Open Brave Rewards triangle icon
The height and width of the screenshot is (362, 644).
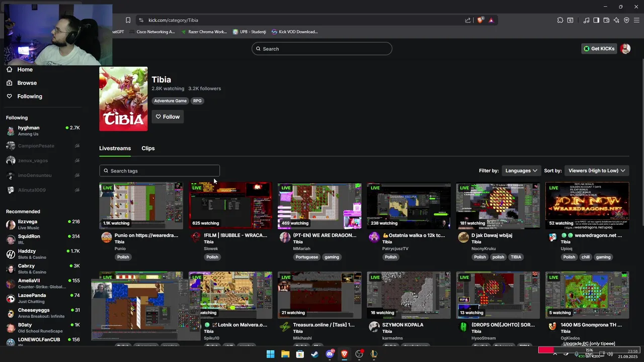[491, 20]
